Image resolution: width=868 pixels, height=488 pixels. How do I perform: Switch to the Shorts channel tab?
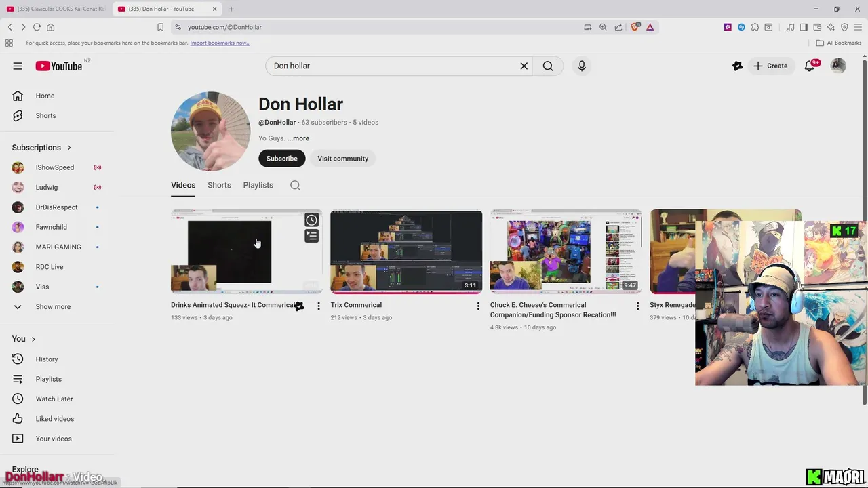click(219, 185)
